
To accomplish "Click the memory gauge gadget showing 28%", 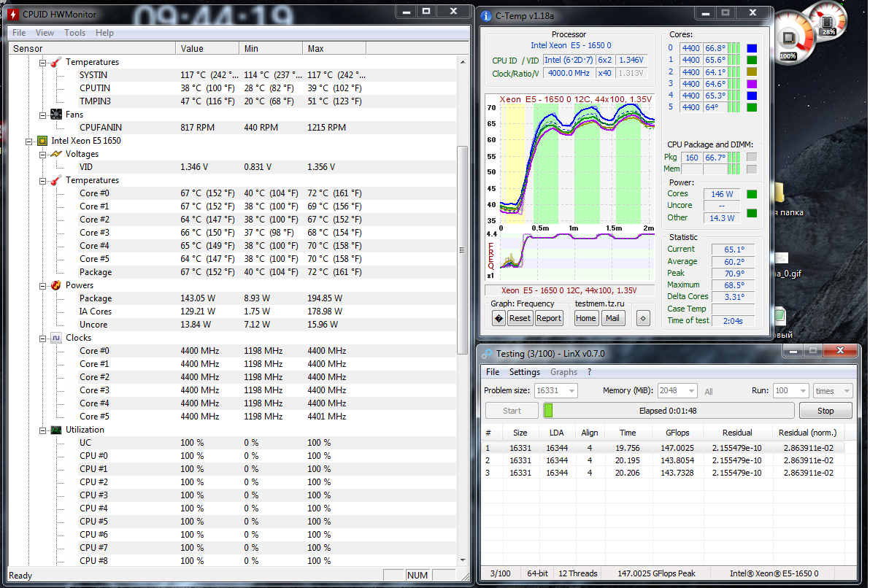I will point(828,21).
